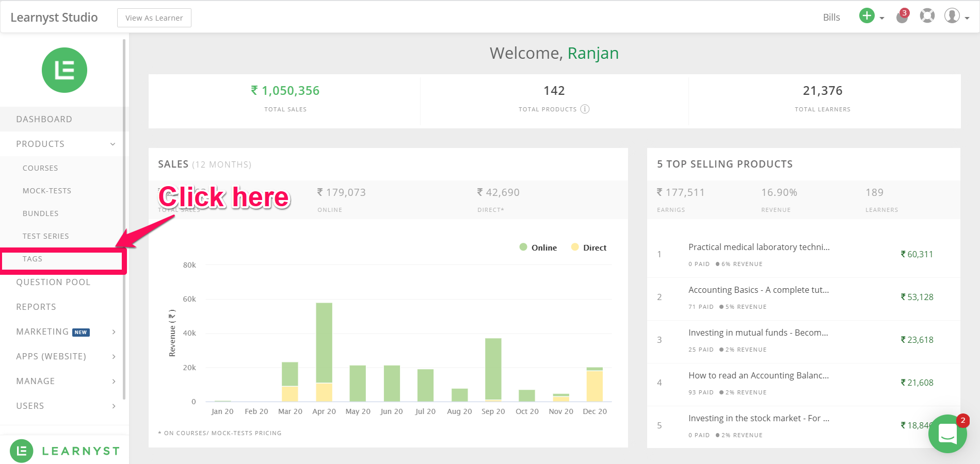The width and height of the screenshot is (980, 464).
Task: Open Investing in the stock market product
Action: coord(759,418)
